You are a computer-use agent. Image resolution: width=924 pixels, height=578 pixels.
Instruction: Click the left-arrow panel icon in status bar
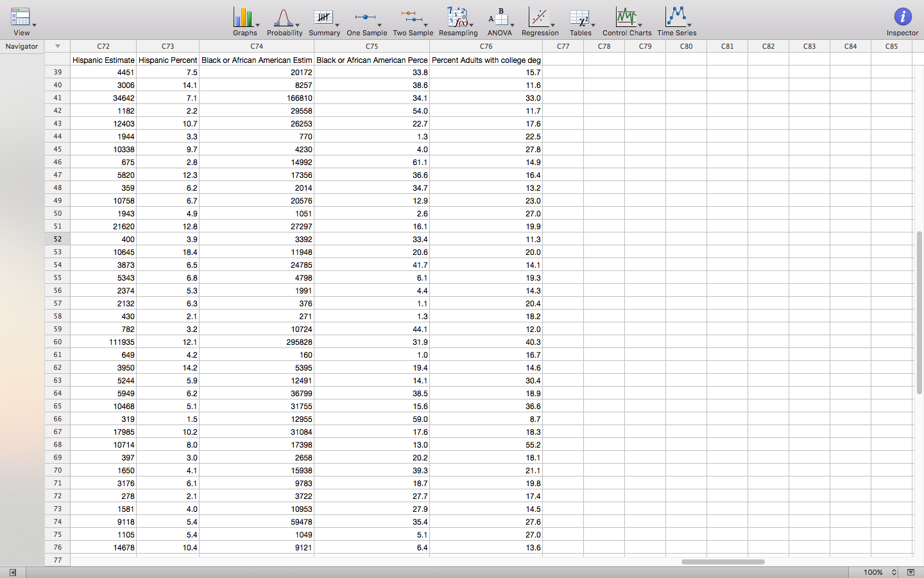pyautogui.click(x=12, y=572)
